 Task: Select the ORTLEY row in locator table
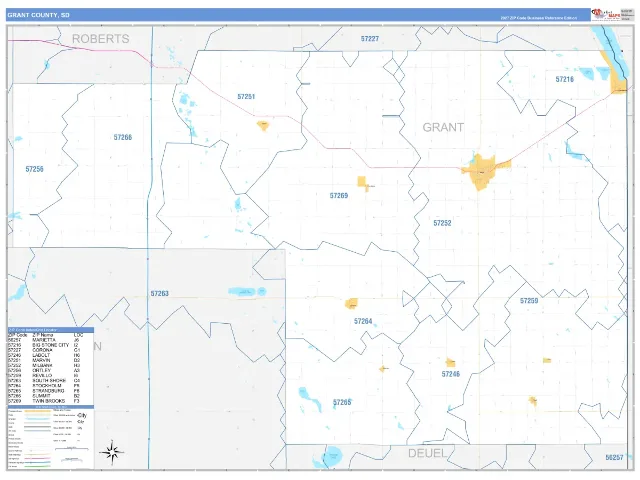51,370
